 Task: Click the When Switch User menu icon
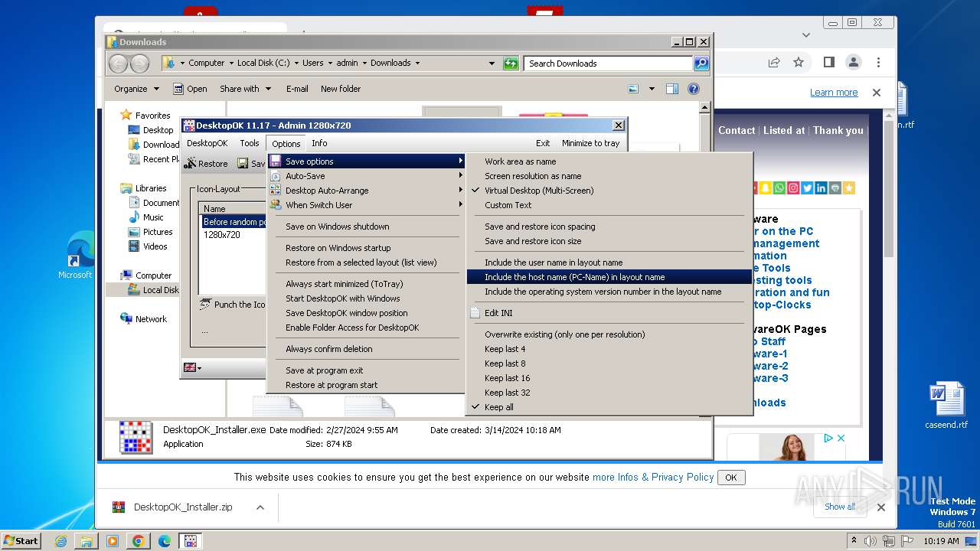[x=275, y=205]
